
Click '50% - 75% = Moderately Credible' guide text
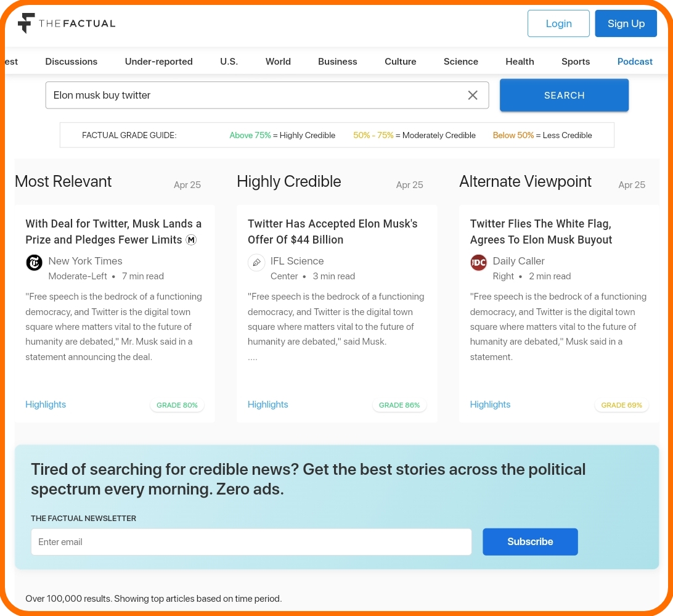tap(414, 135)
